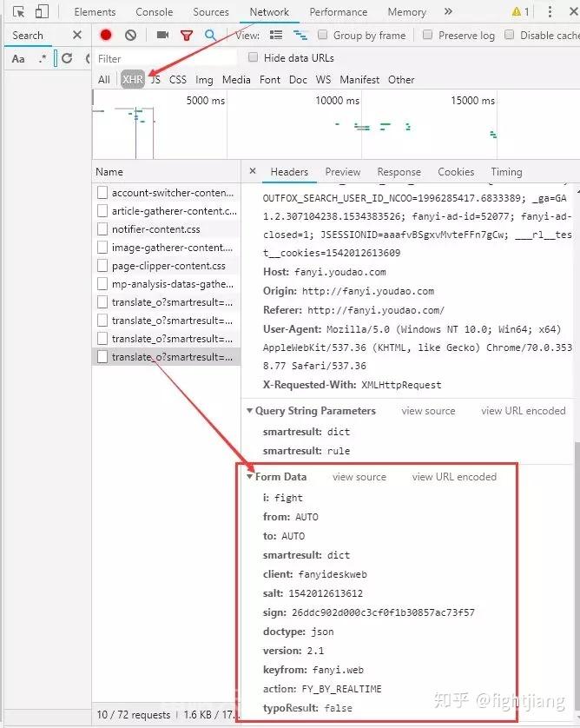Open the DevTools three-dot menu

550,11
